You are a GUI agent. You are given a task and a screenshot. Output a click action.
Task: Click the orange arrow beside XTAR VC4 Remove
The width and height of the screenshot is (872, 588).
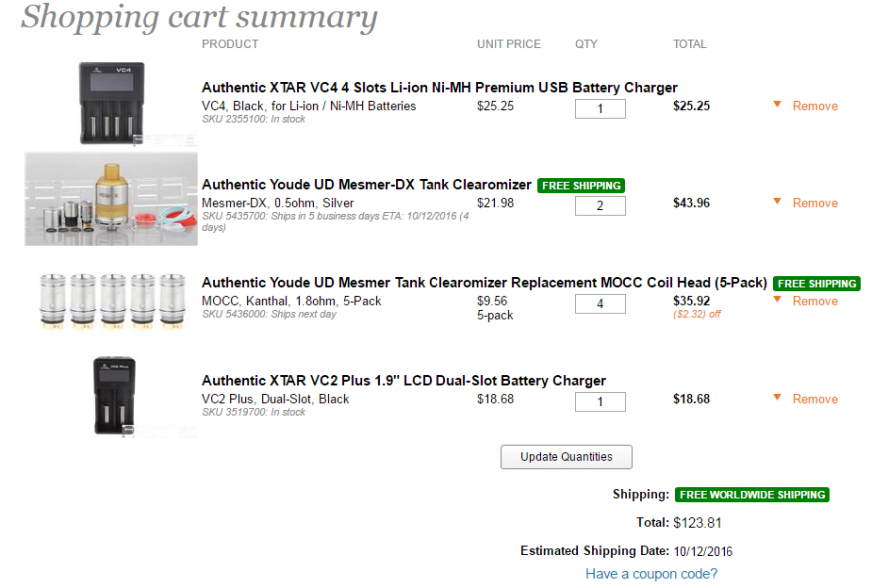coord(777,104)
